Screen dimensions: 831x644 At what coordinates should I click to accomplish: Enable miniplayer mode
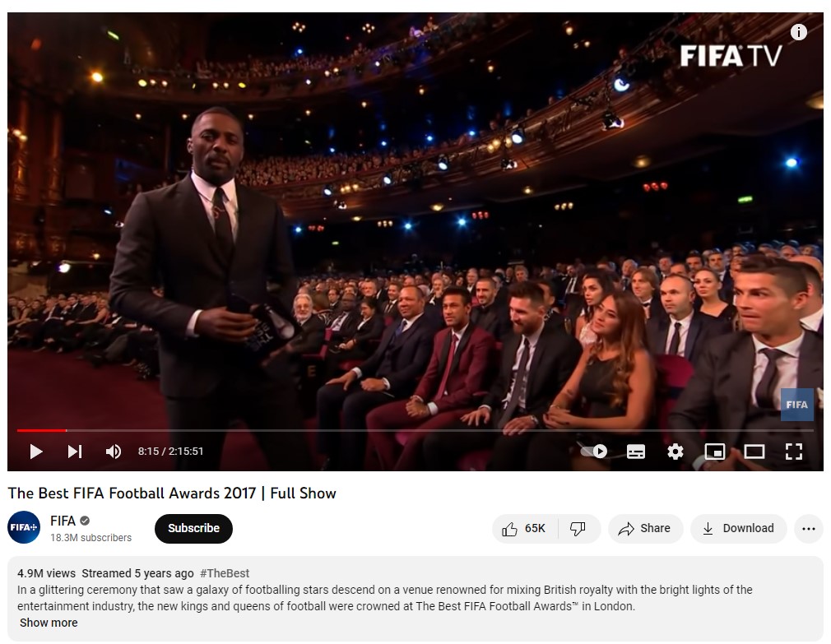[x=715, y=452]
